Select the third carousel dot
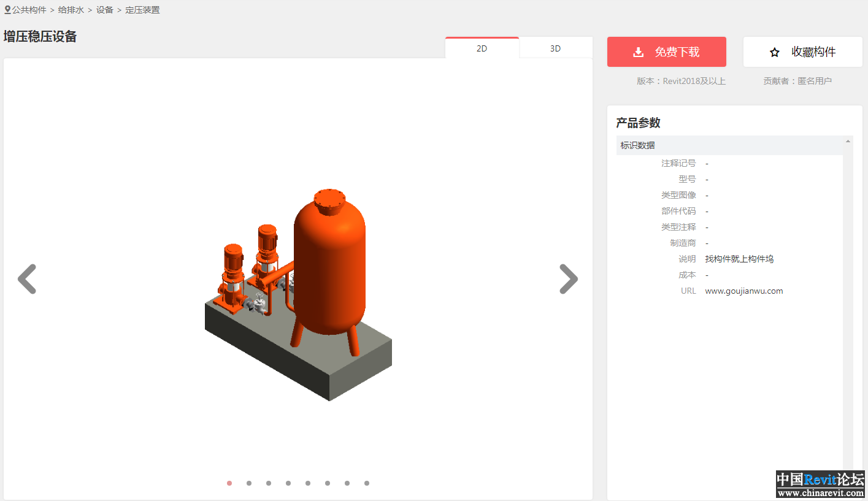The width and height of the screenshot is (868, 501). (x=269, y=483)
